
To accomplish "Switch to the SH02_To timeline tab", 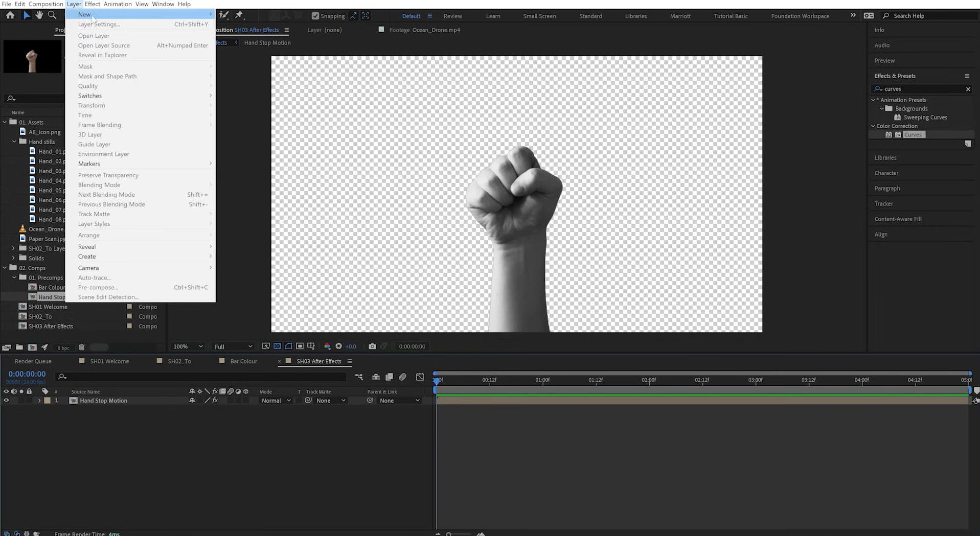I will [179, 361].
